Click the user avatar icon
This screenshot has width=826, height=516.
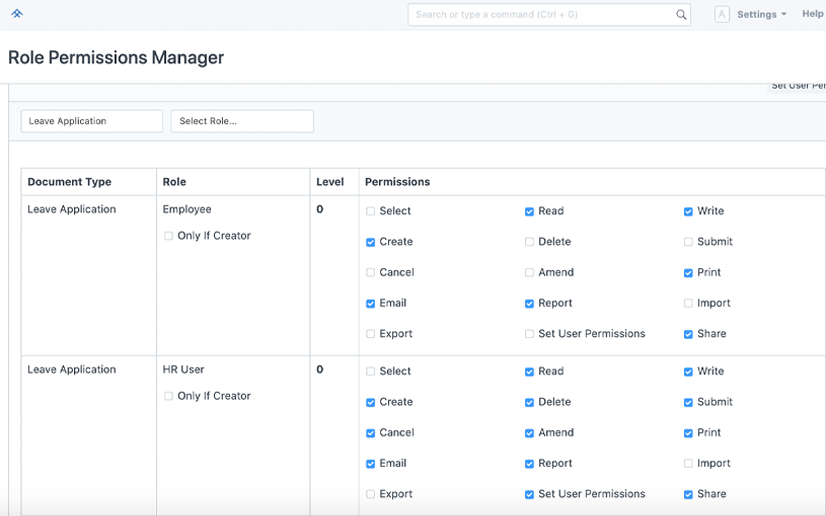(x=722, y=14)
